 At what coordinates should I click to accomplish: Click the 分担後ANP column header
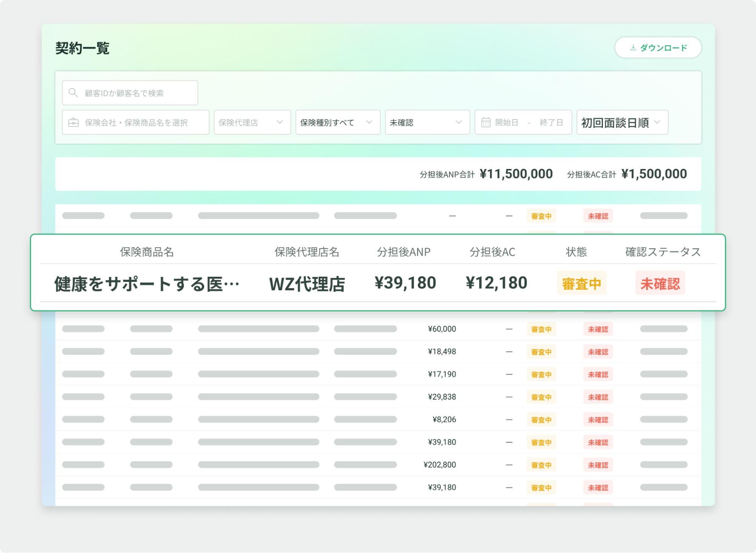click(x=404, y=252)
